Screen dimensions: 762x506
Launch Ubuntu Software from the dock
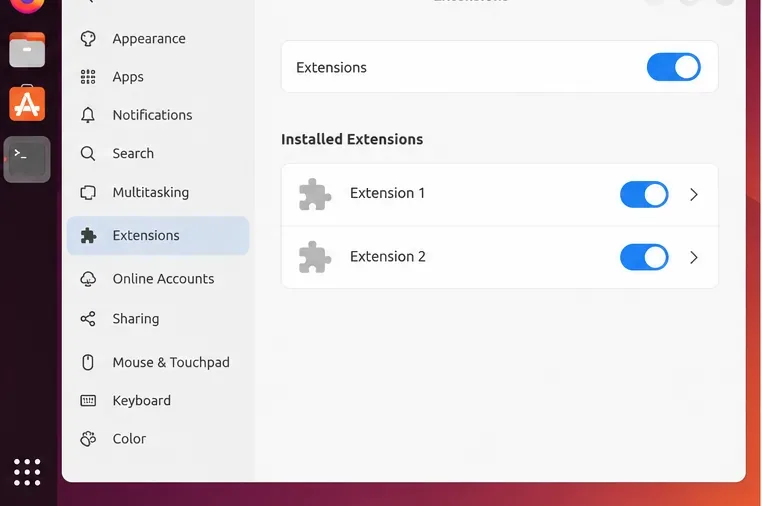coord(27,104)
